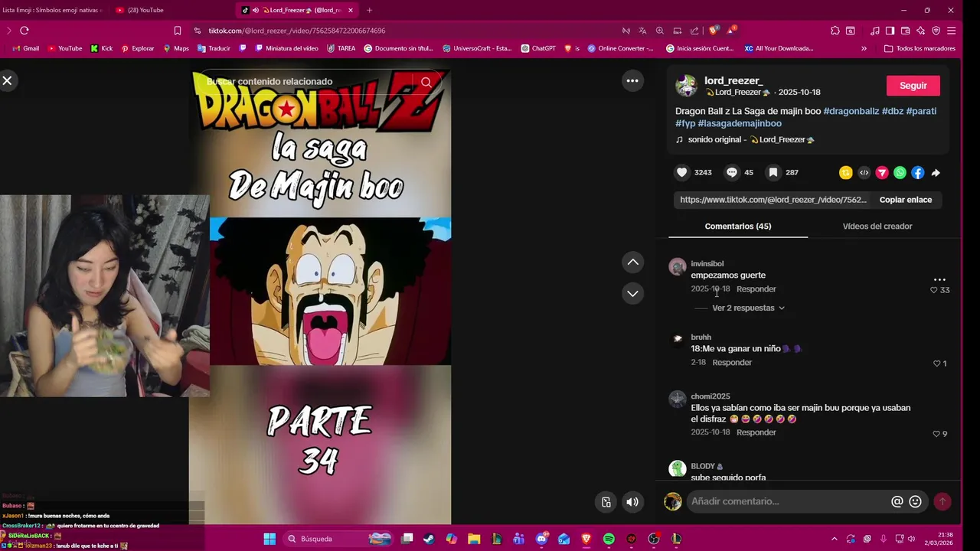Open Steam from the taskbar
The width and height of the screenshot is (980, 551).
click(x=430, y=539)
